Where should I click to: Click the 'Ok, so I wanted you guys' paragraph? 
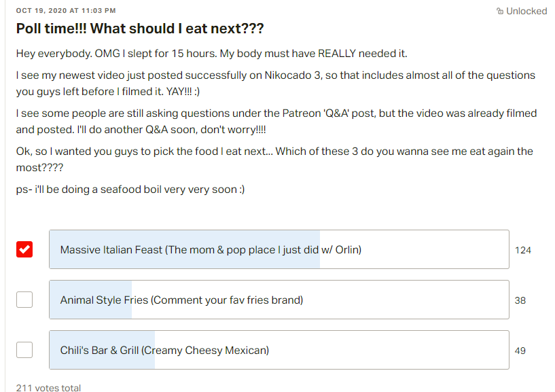tap(274, 159)
